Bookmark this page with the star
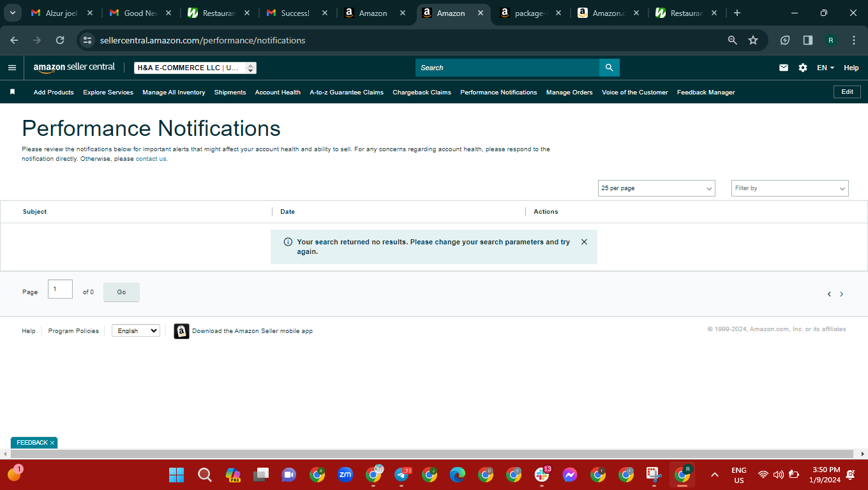Image resolution: width=868 pixels, height=490 pixels. [753, 40]
